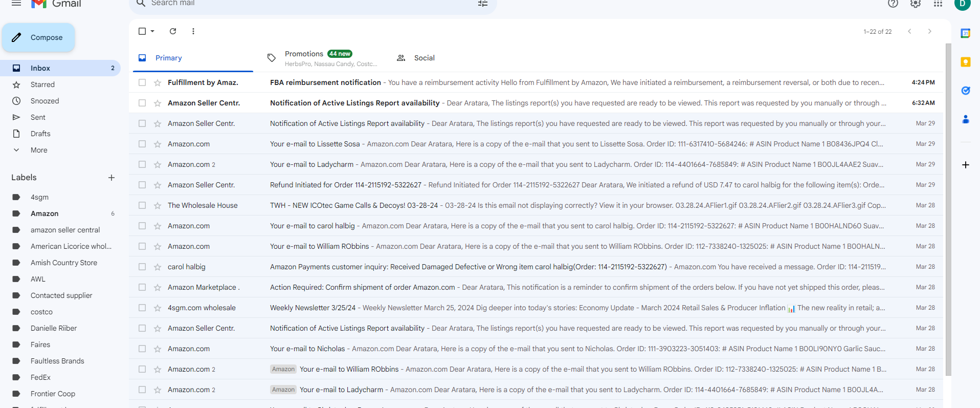Compose a new email
Screen dimensions: 980x408
coord(38,37)
